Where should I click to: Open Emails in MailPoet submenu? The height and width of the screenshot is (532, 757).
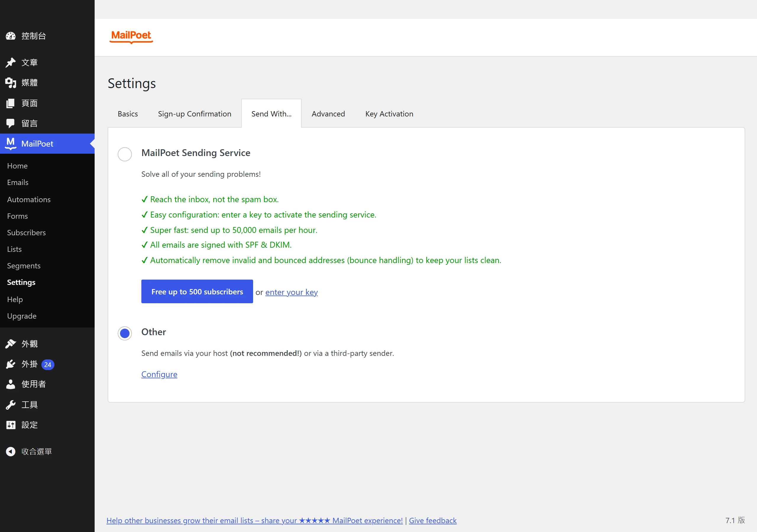click(18, 182)
